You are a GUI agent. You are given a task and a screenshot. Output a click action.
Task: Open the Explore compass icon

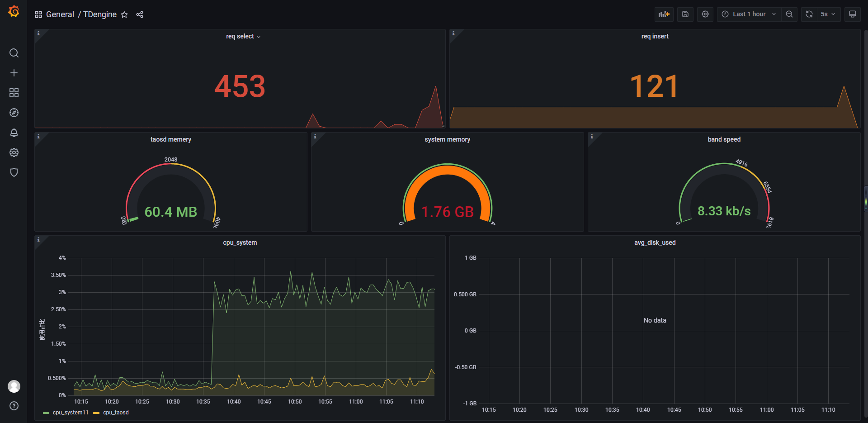pyautogui.click(x=14, y=113)
